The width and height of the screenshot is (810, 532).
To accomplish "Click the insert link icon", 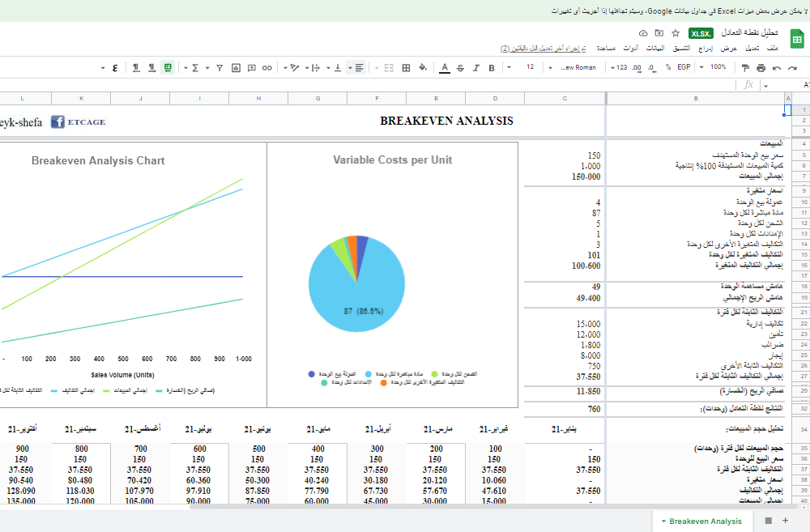I will (268, 67).
